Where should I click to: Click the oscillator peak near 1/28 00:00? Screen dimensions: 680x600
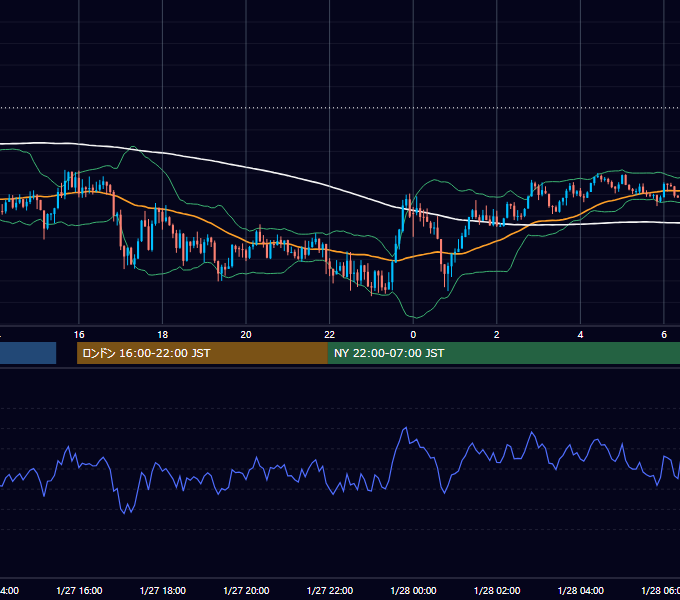405,428
